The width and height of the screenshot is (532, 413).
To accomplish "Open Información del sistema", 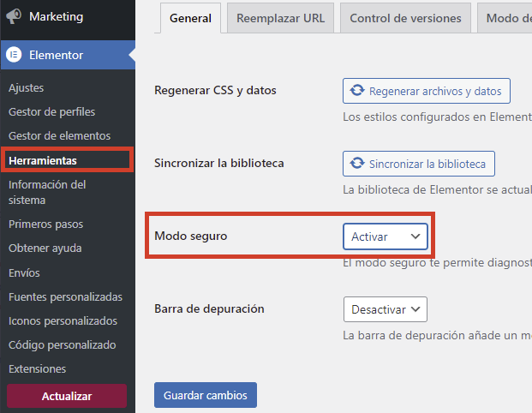I will 47,193.
